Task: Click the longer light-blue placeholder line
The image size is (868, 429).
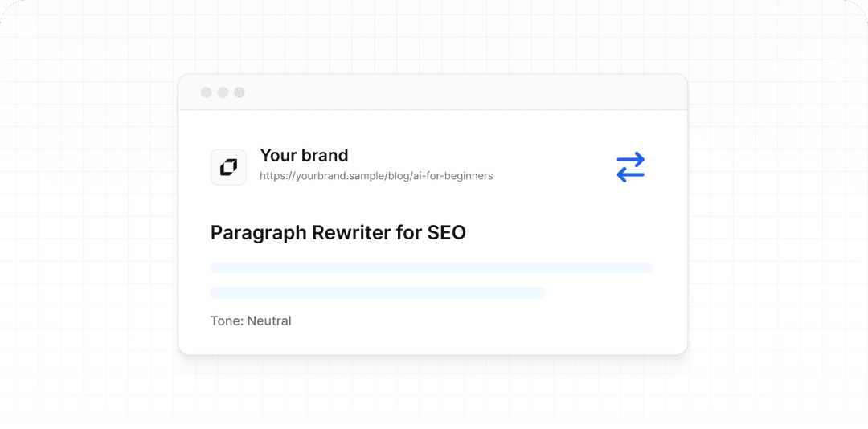Action: 431,268
